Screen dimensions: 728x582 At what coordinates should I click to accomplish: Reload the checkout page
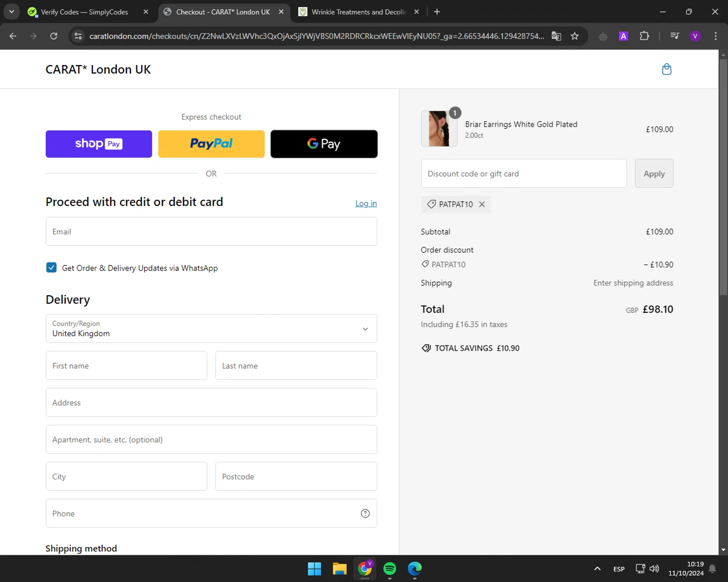pos(54,36)
